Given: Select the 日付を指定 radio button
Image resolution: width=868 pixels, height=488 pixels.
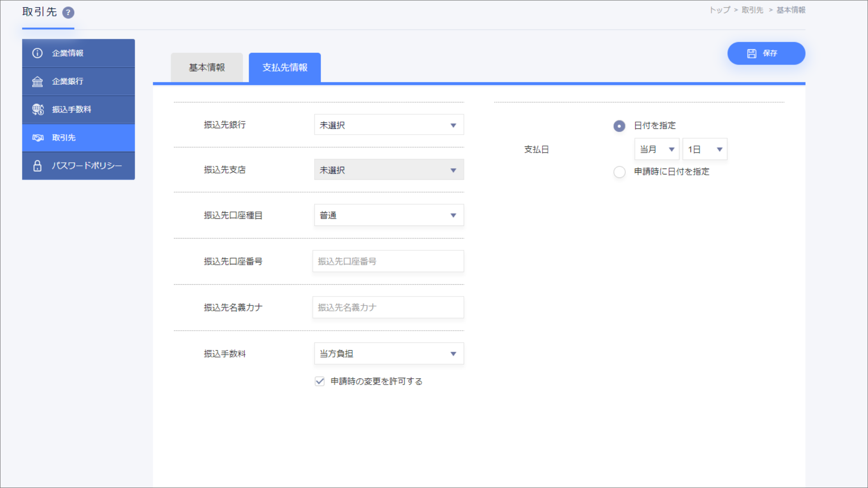Looking at the screenshot, I should pos(619,126).
